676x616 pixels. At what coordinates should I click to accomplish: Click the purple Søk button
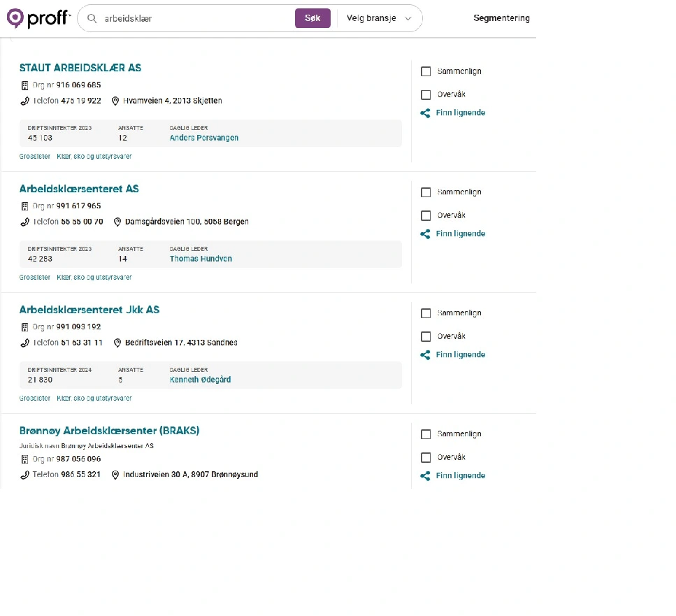click(312, 18)
